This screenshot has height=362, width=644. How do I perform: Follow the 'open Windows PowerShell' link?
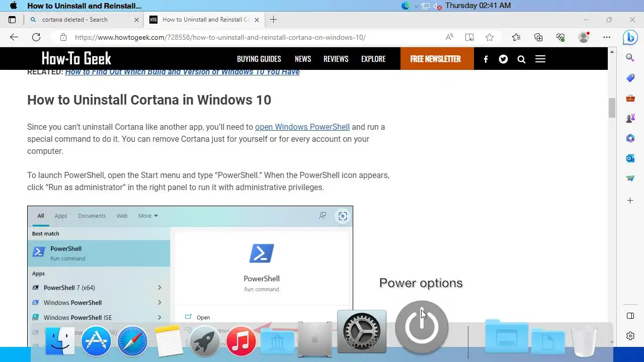pyautogui.click(x=302, y=127)
